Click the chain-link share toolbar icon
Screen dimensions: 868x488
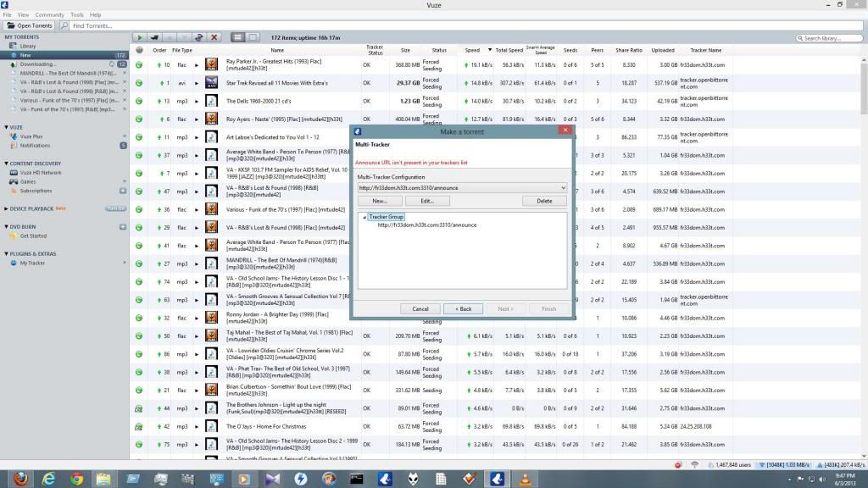click(199, 37)
